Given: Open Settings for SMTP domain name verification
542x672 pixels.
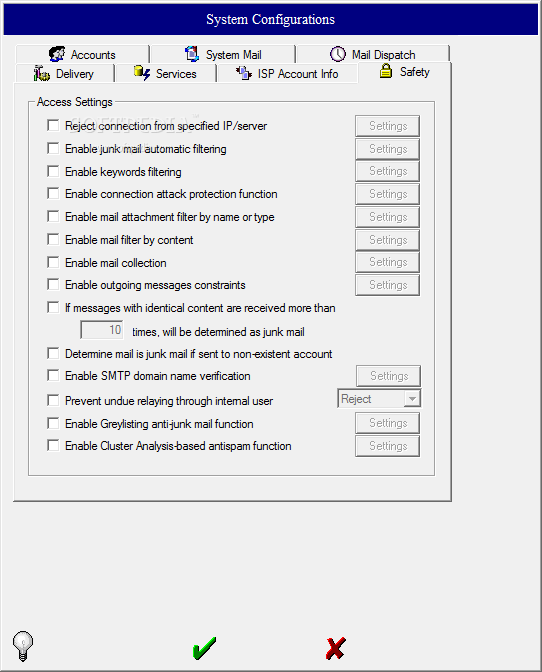Looking at the screenshot, I should pos(389,376).
